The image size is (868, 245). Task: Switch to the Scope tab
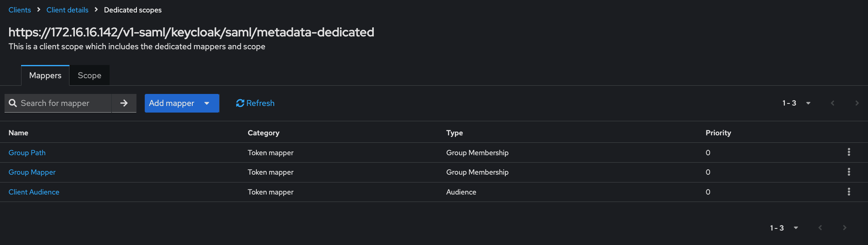pos(89,75)
